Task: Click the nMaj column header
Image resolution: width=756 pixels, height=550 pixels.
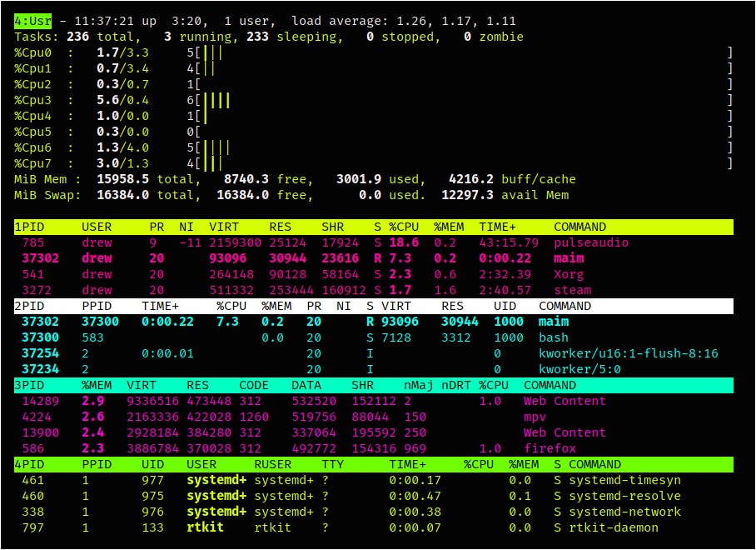Action: click(x=419, y=385)
